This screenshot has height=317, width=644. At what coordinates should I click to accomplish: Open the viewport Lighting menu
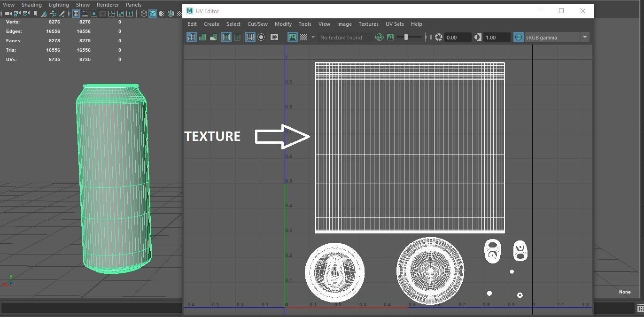click(x=59, y=5)
